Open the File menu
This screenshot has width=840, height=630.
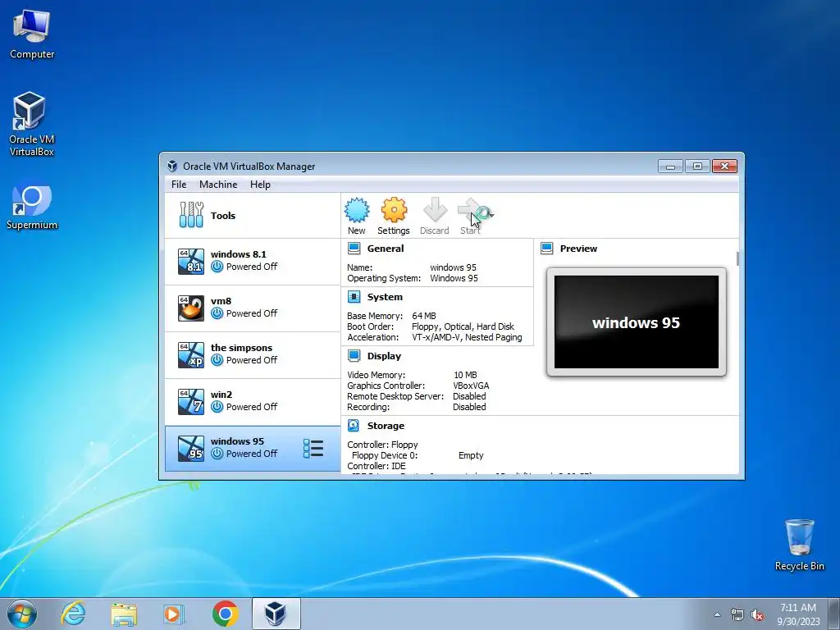point(179,185)
